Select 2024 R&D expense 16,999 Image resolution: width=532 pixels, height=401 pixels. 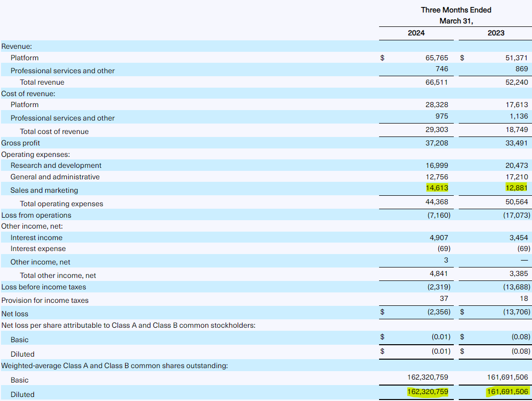pyautogui.click(x=437, y=165)
